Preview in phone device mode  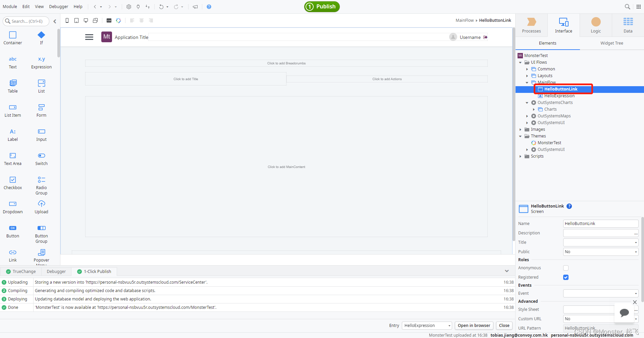67,20
